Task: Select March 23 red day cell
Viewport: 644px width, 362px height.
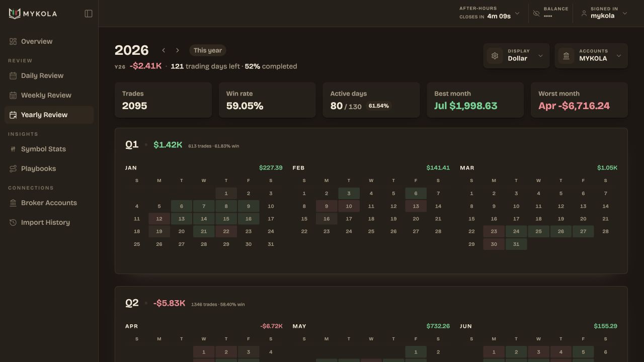Action: (494, 231)
